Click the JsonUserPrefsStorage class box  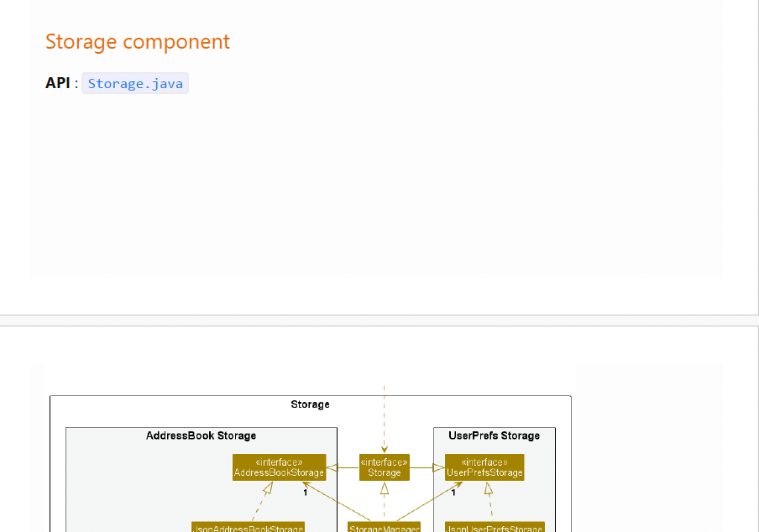click(495, 527)
